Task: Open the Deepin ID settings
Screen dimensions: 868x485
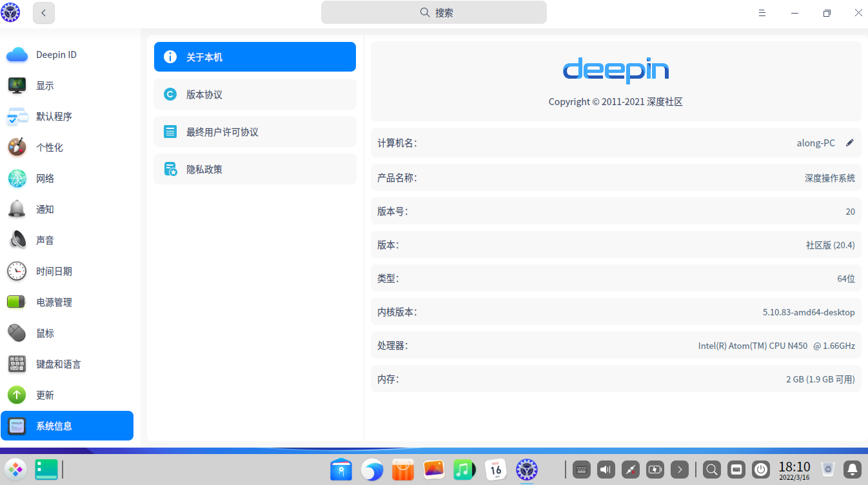Action: click(67, 55)
